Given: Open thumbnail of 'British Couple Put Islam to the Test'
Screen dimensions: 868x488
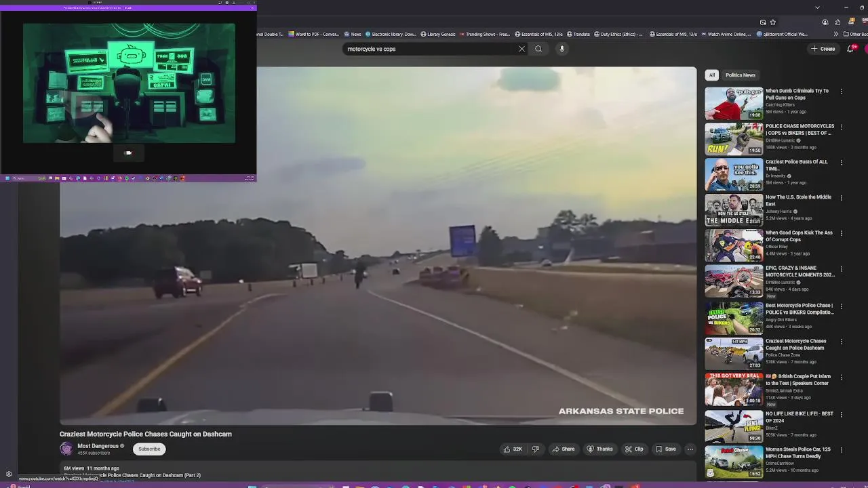Looking at the screenshot, I should (x=734, y=388).
